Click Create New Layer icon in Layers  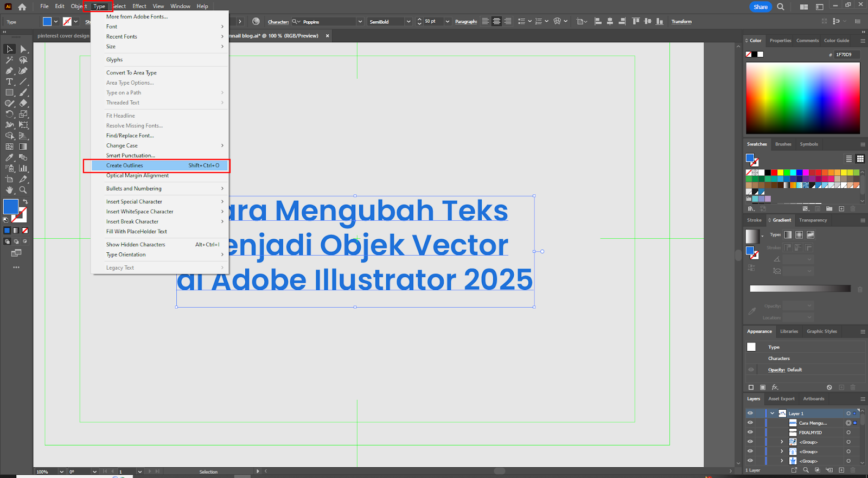click(841, 470)
